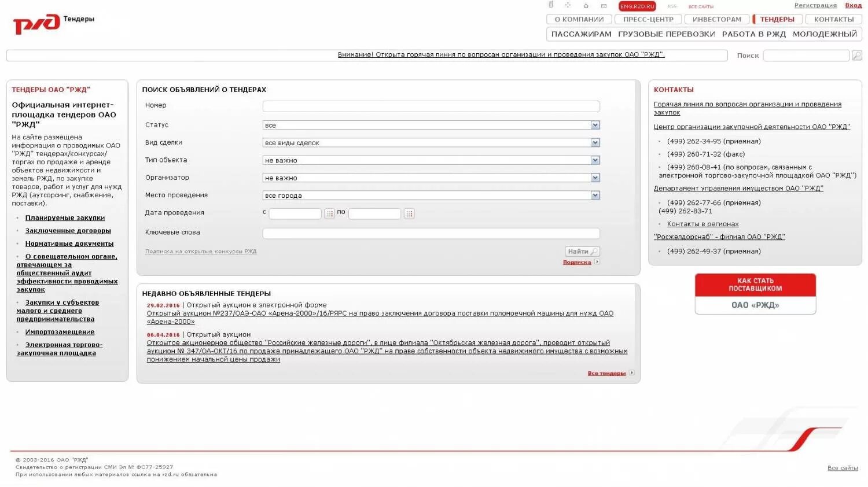This screenshot has height=487, width=868.
Task: Open Нормативные документы link
Action: coord(69,244)
